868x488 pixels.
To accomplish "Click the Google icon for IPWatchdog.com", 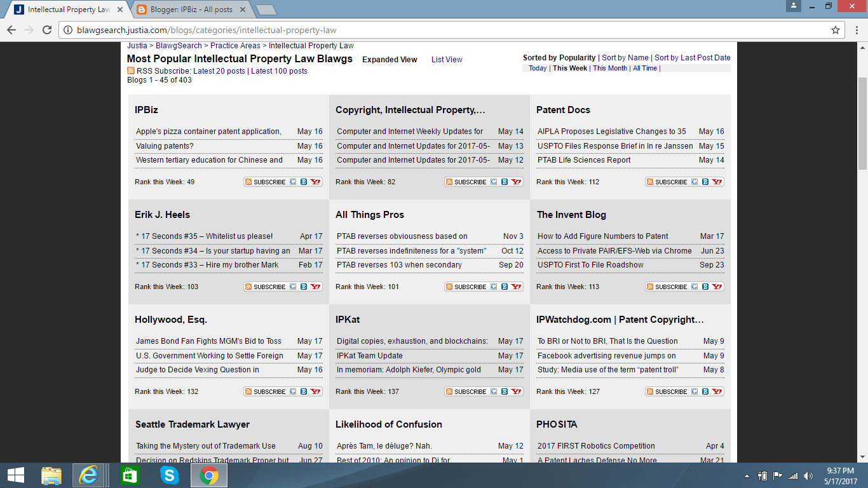I will [x=695, y=391].
